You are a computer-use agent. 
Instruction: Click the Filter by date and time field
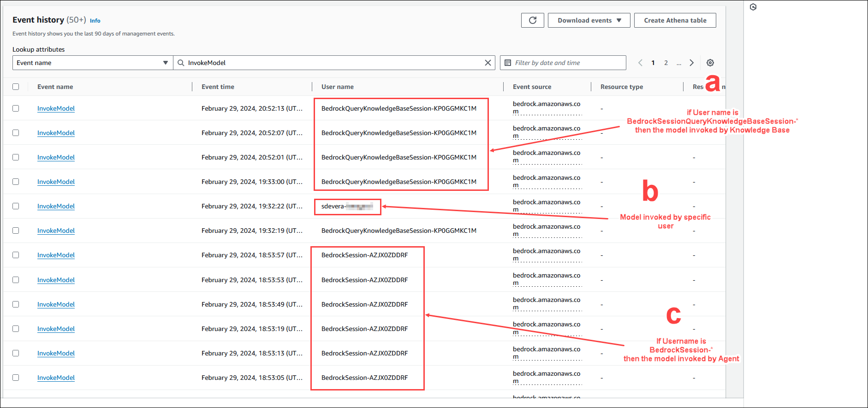pos(563,63)
